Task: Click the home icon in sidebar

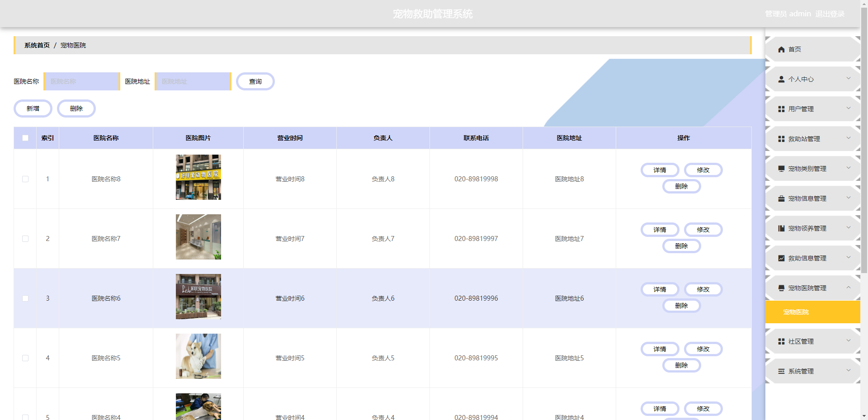Action: pos(781,49)
